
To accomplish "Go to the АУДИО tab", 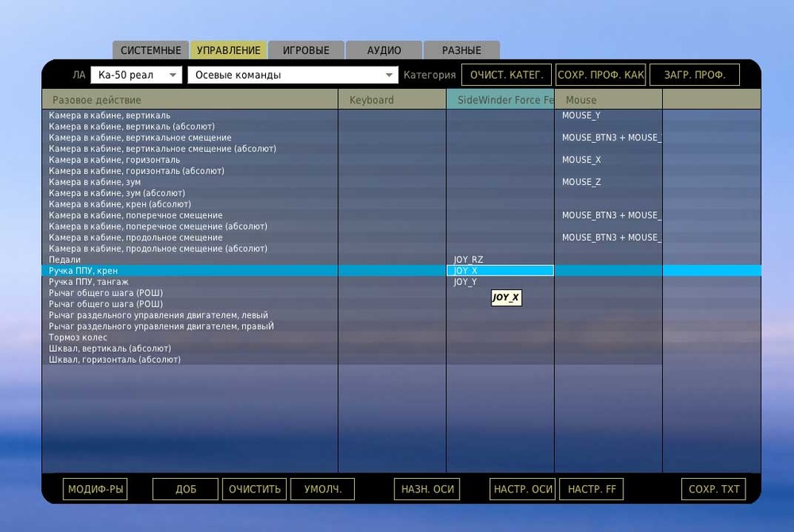I will (384, 50).
